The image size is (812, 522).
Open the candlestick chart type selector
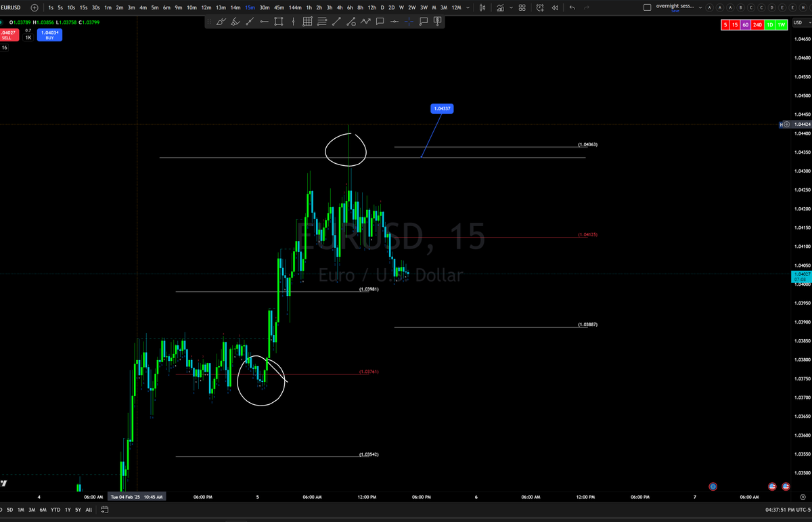[x=482, y=7]
